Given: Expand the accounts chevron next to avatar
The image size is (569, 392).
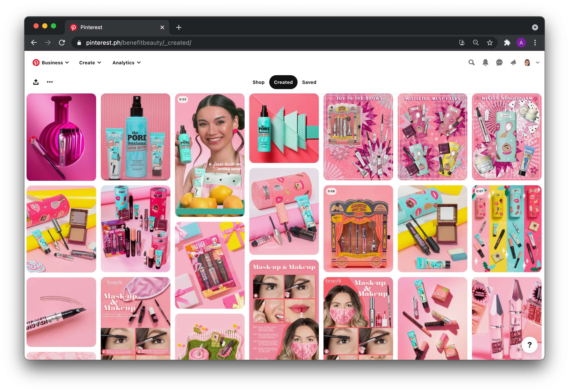Looking at the screenshot, I should [537, 63].
